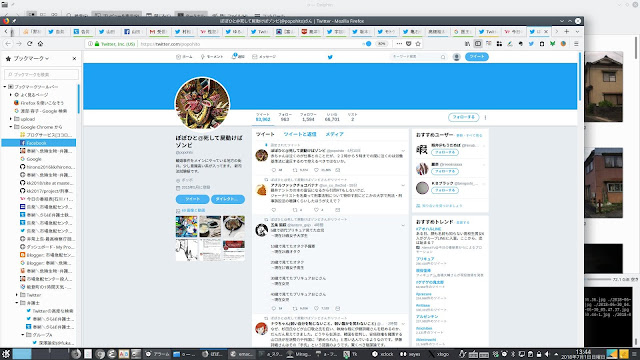Viewport: 640px width, 360px height.
Task: Switch to the Facebook browser tab
Action: [133, 31]
